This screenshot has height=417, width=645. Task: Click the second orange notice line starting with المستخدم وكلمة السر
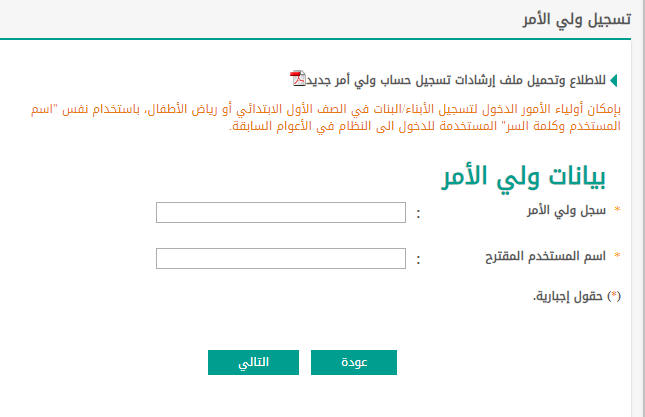tap(425, 126)
